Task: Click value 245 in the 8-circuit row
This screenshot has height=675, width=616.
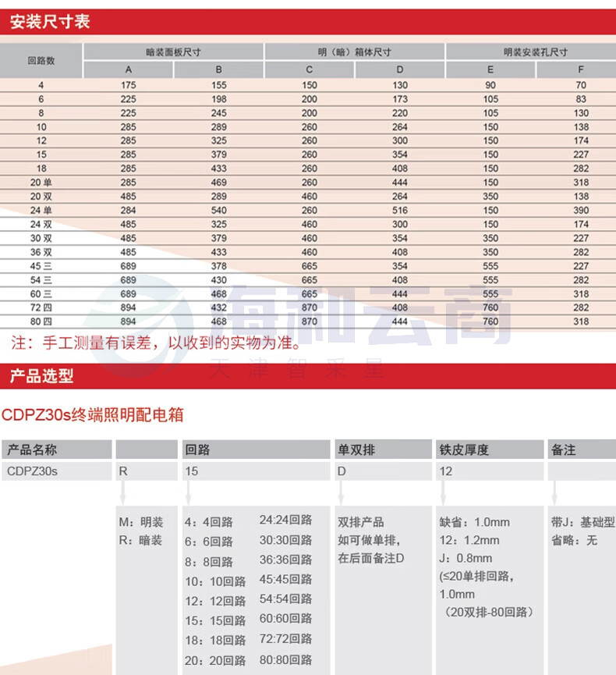Action: pos(218,113)
